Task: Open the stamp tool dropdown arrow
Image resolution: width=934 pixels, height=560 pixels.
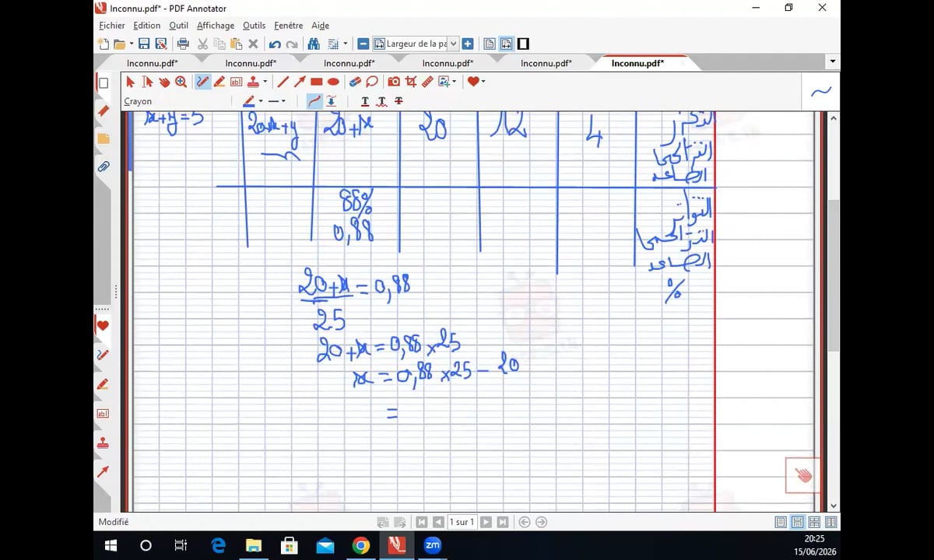Action: coord(265,81)
